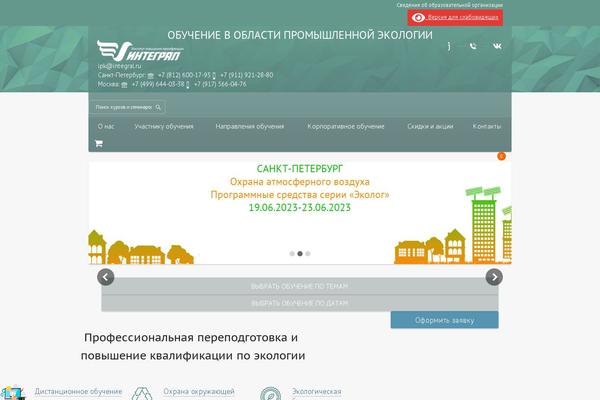This screenshot has width=600, height=400.
Task: Select the third slider dot
Action: click(308, 253)
